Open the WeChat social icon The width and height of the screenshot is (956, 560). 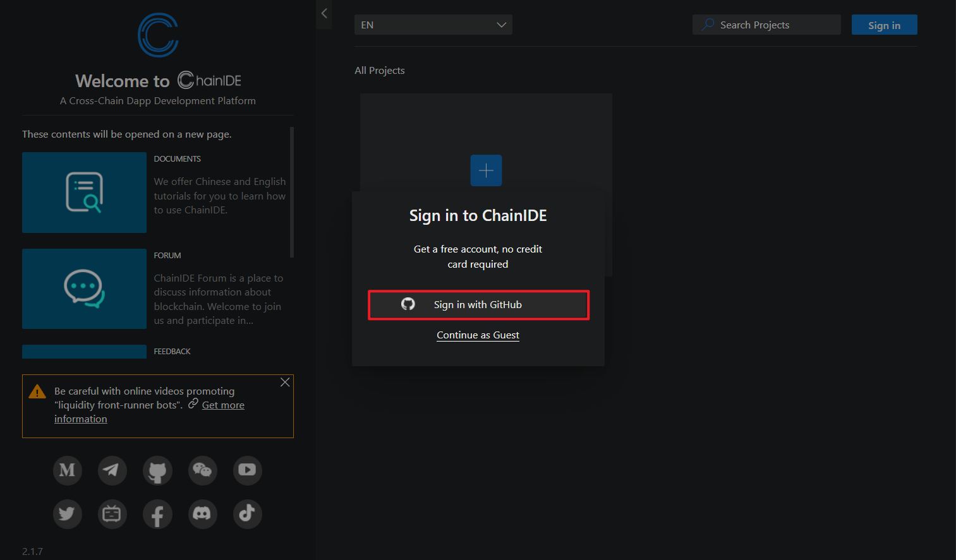[202, 470]
